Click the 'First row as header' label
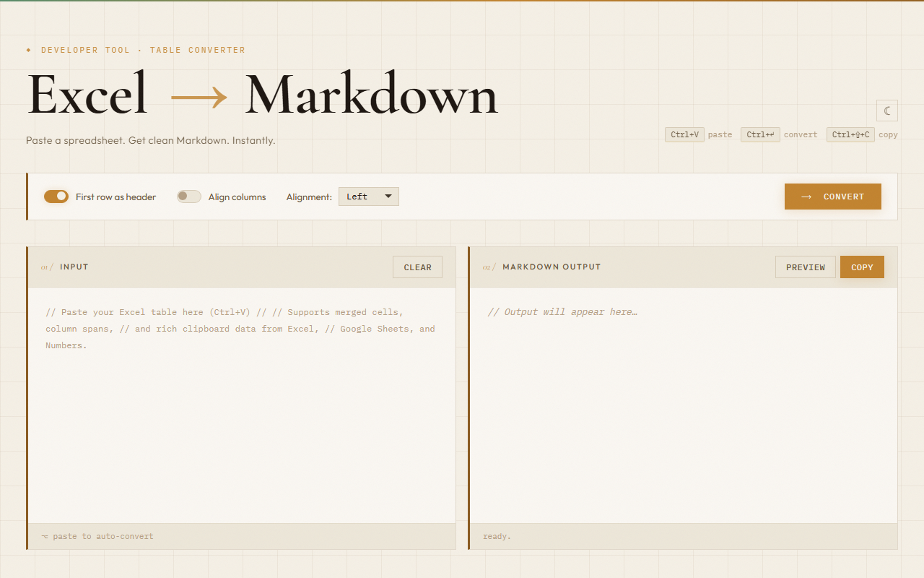924x578 pixels. (x=115, y=197)
